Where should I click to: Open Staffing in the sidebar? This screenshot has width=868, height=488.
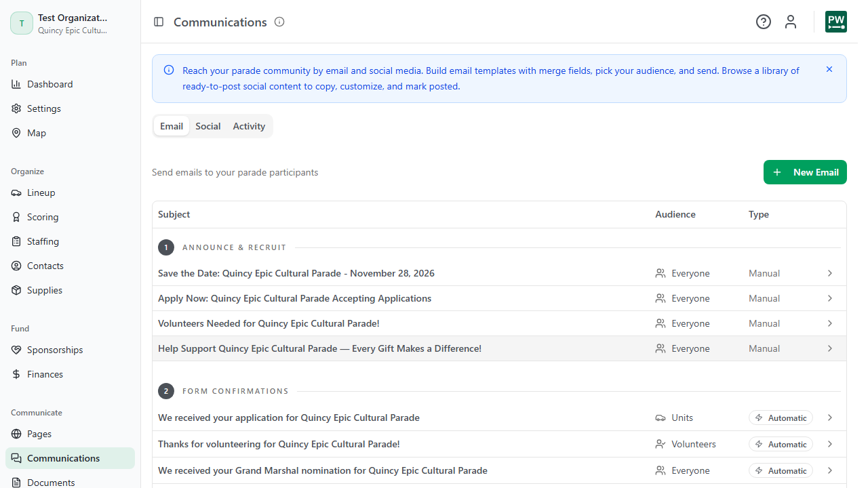click(70, 241)
